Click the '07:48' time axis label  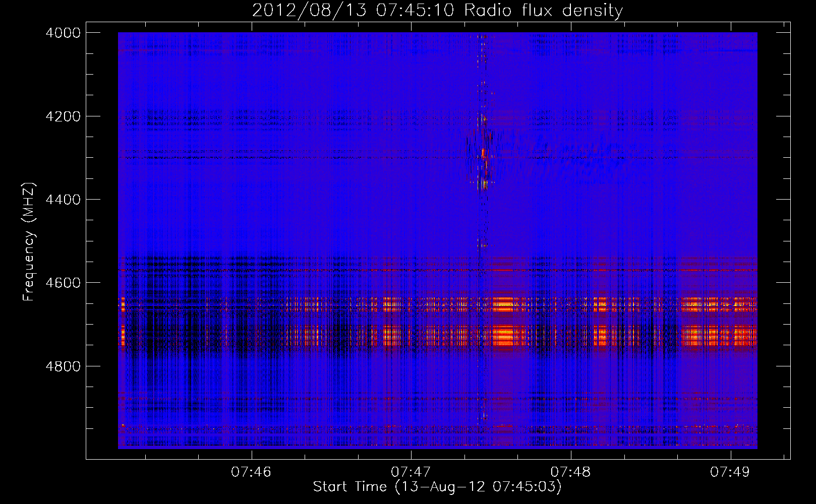570,472
